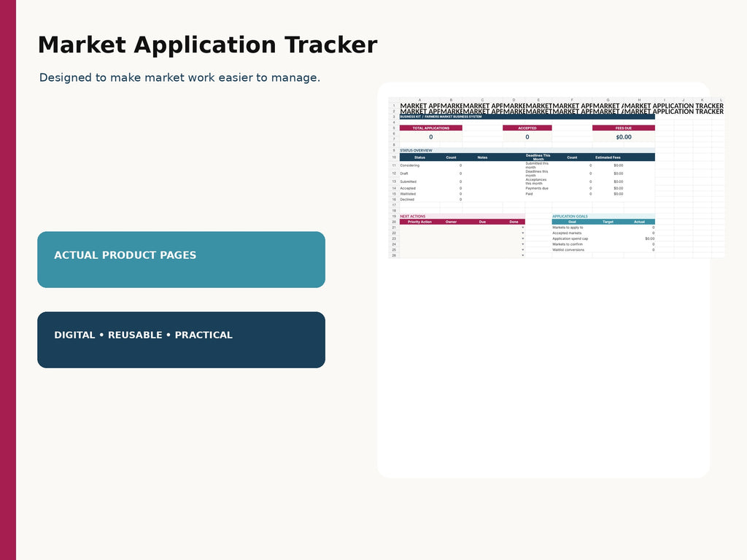The width and height of the screenshot is (747, 560).
Task: Select spreadsheet column H header
Action: [639, 100]
